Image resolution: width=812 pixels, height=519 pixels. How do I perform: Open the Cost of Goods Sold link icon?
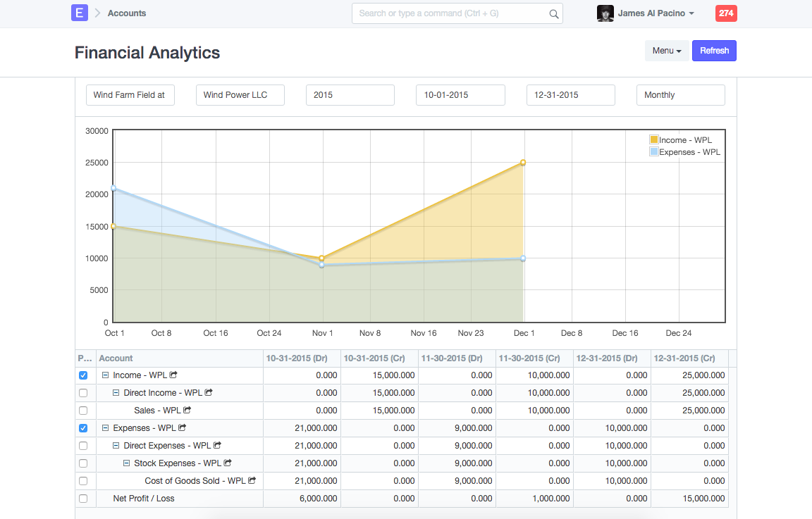pyautogui.click(x=252, y=480)
